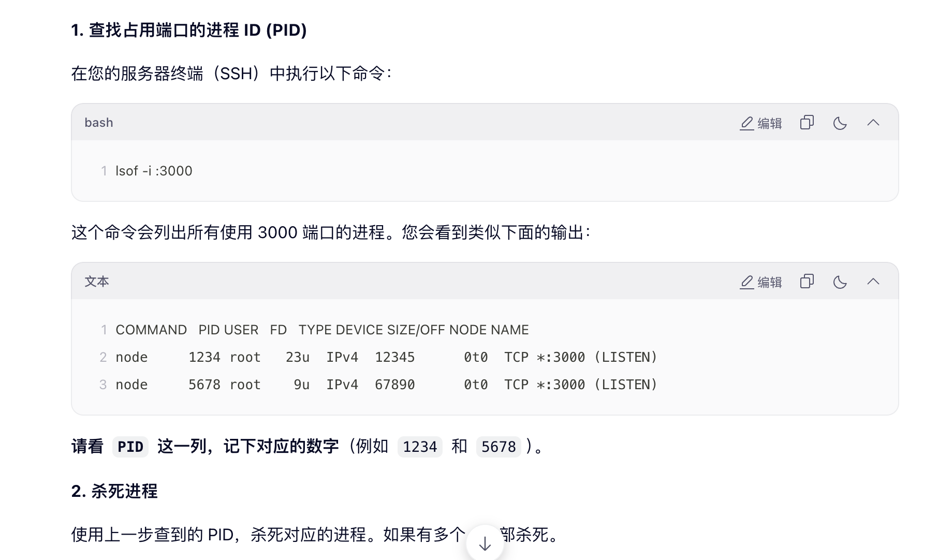Click the pencil icon in bash header
Viewport: 938px width, 560px height.
pos(746,123)
